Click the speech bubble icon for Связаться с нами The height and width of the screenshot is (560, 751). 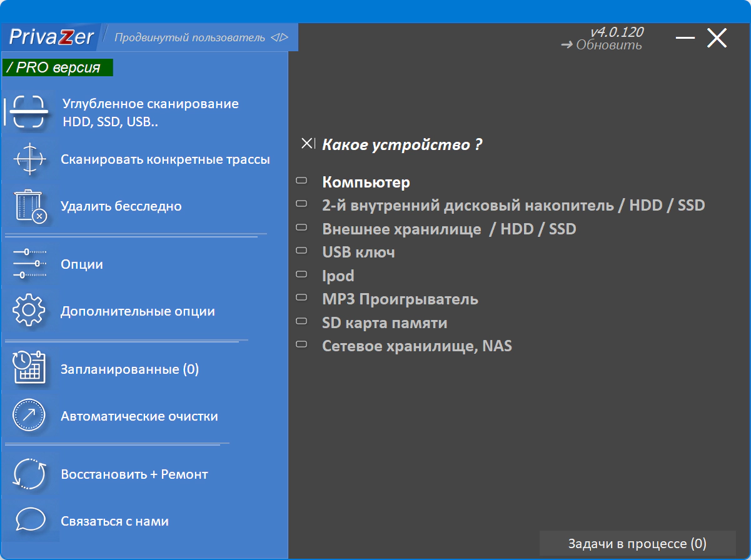point(29,521)
